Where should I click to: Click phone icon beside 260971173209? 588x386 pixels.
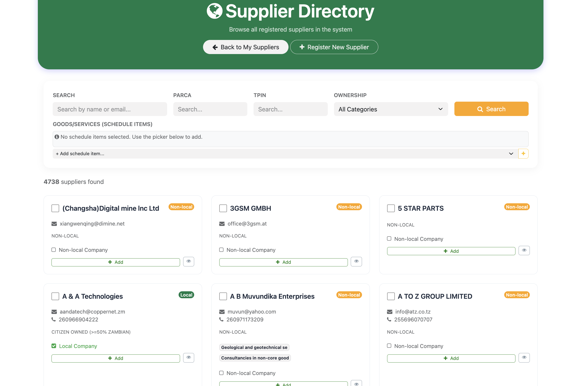point(221,319)
